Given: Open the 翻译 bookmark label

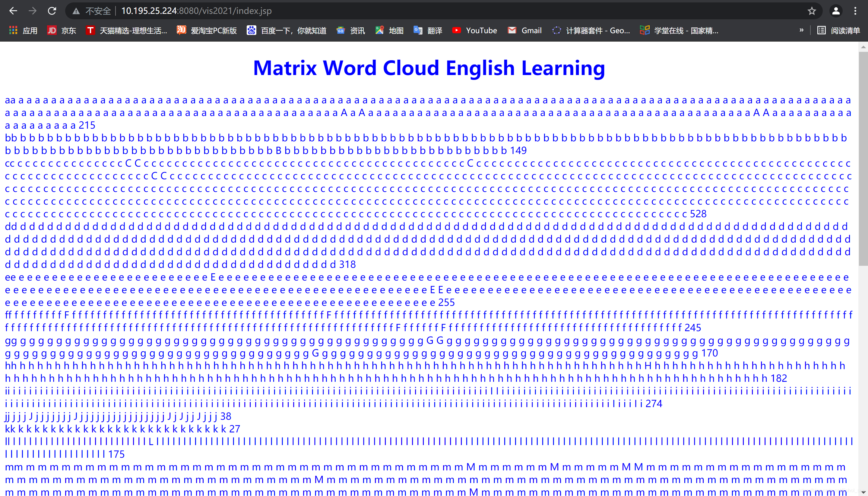Looking at the screenshot, I should pyautogui.click(x=435, y=31).
